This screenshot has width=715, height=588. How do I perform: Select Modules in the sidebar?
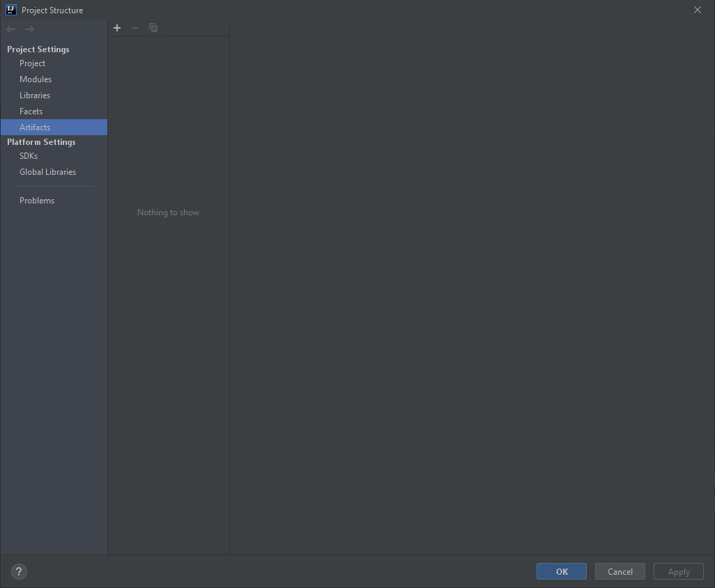coord(54,79)
